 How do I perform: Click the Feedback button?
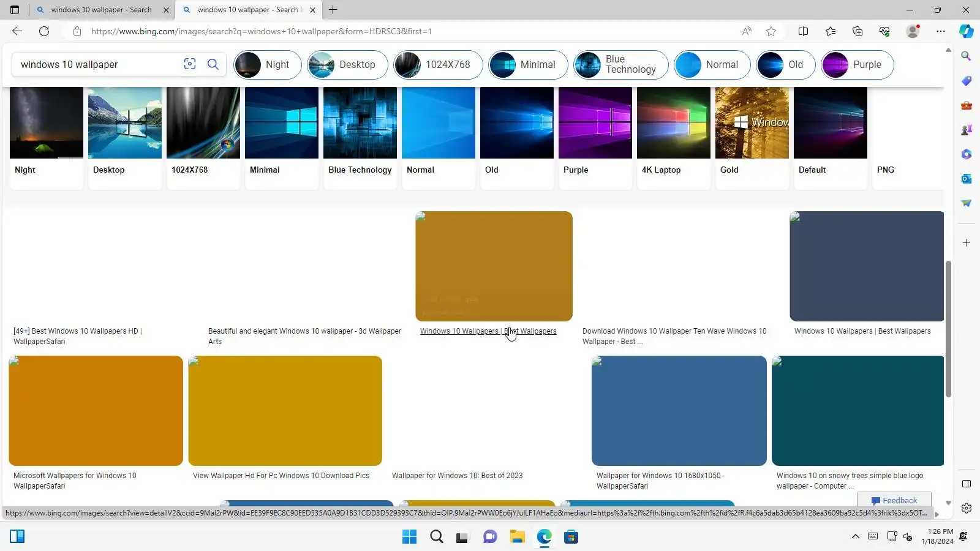pos(894,500)
